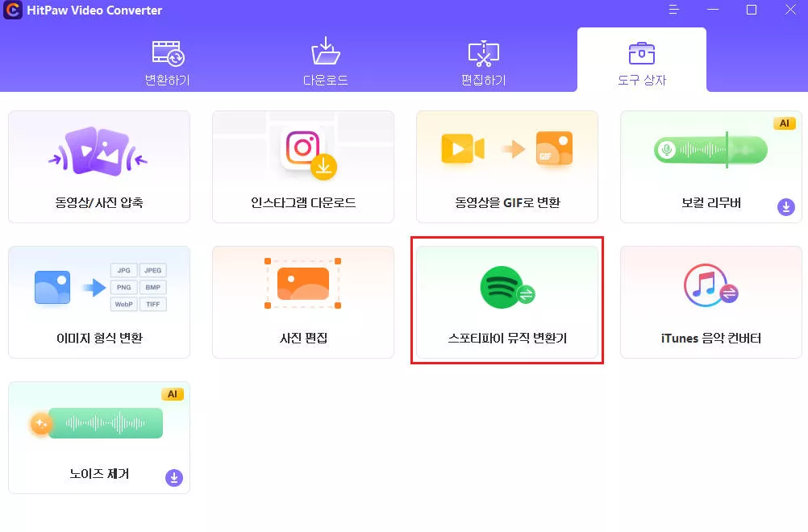Switch to the 다운로드 tab
The height and width of the screenshot is (532, 808).
coord(325,62)
